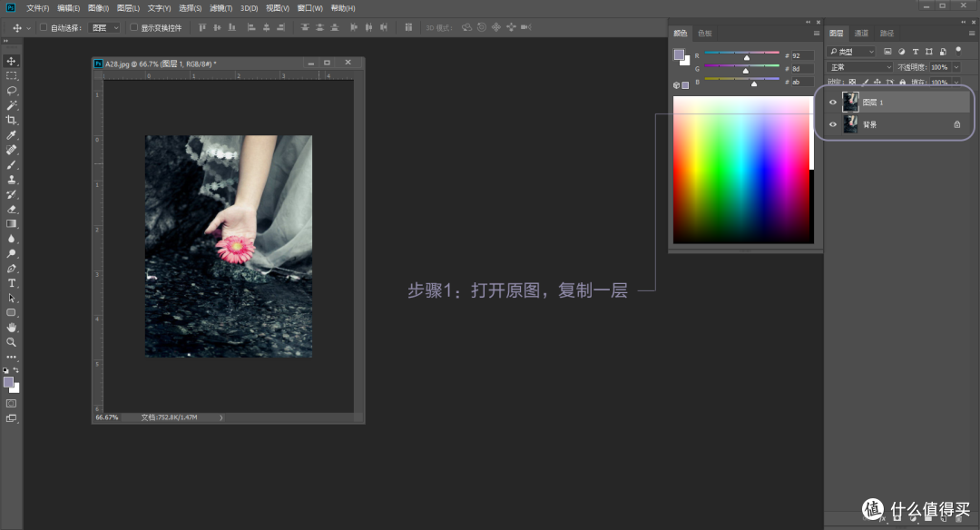980x530 pixels.
Task: Activate the Zoom tool
Action: pos(12,342)
